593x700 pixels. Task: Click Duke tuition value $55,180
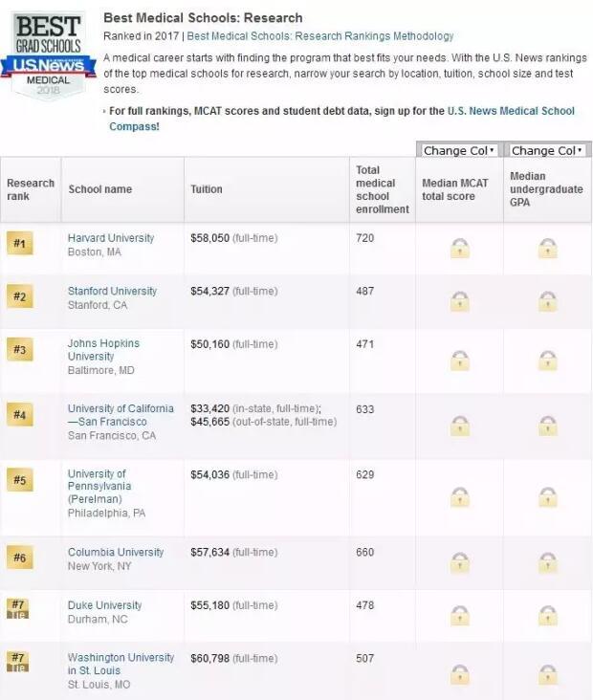pos(209,605)
